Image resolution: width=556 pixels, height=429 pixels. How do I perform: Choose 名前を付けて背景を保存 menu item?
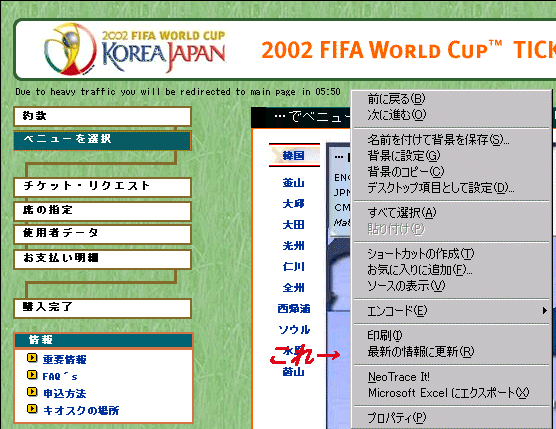pos(438,140)
